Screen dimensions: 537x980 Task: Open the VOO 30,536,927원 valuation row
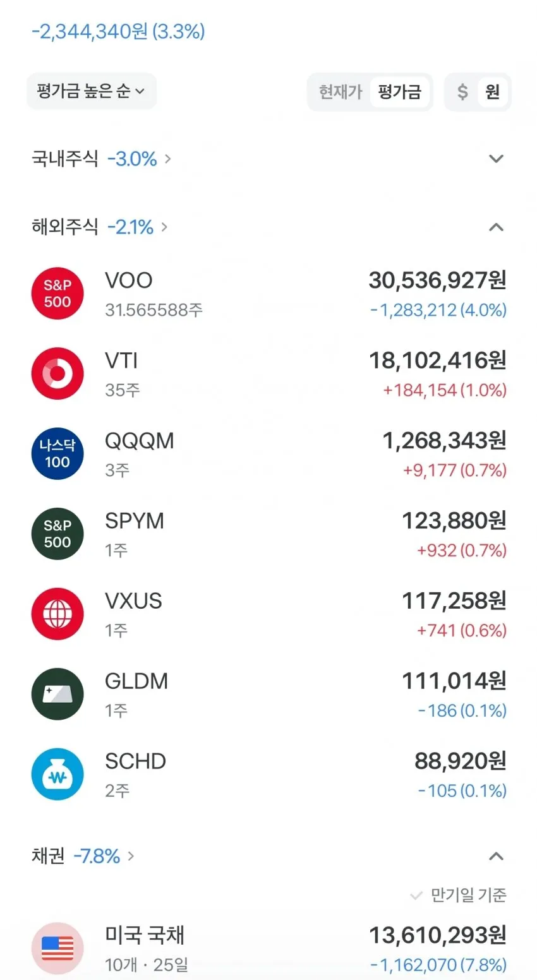click(268, 294)
